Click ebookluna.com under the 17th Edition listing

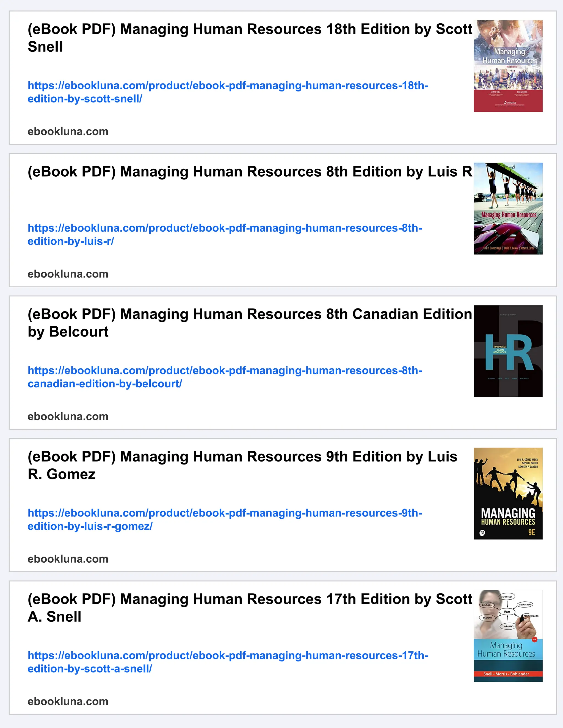click(68, 701)
